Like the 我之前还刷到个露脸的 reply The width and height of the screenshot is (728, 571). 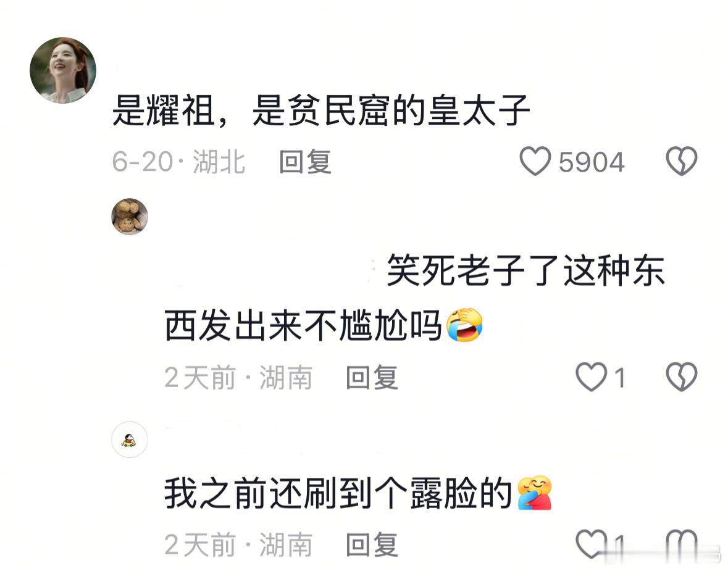coord(591,544)
